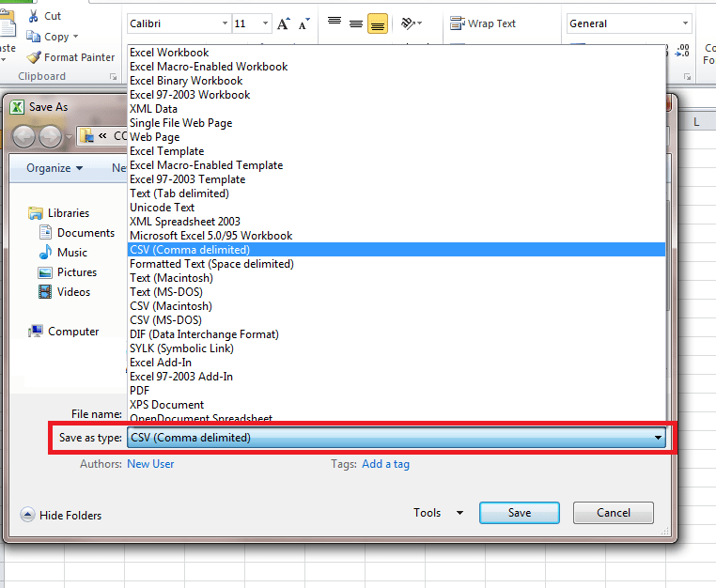Viewport: 716px width, 588px height.
Task: Select highlighted CSV (Comma delimited) entry
Action: (396, 250)
